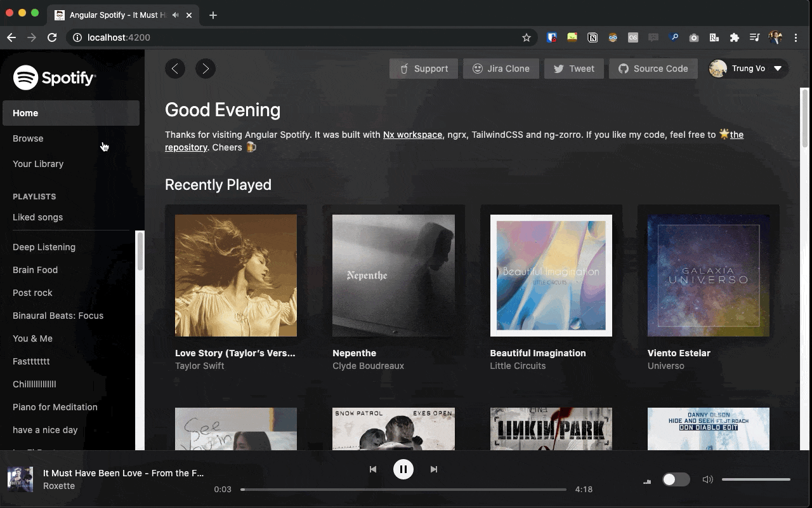Click the Linkin Park album cover

551,429
